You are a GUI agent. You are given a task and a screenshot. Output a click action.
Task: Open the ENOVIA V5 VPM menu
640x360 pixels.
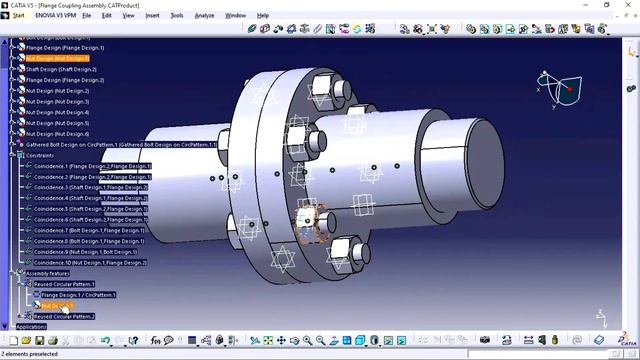pos(56,16)
